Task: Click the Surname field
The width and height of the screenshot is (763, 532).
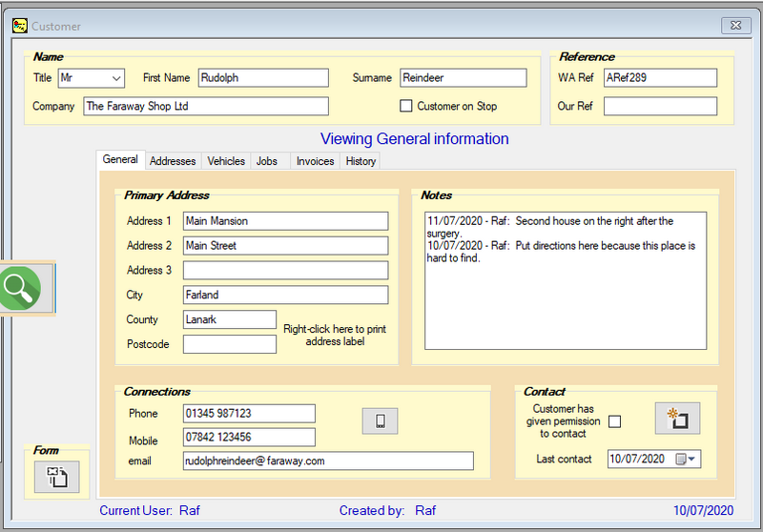Action: [x=464, y=78]
